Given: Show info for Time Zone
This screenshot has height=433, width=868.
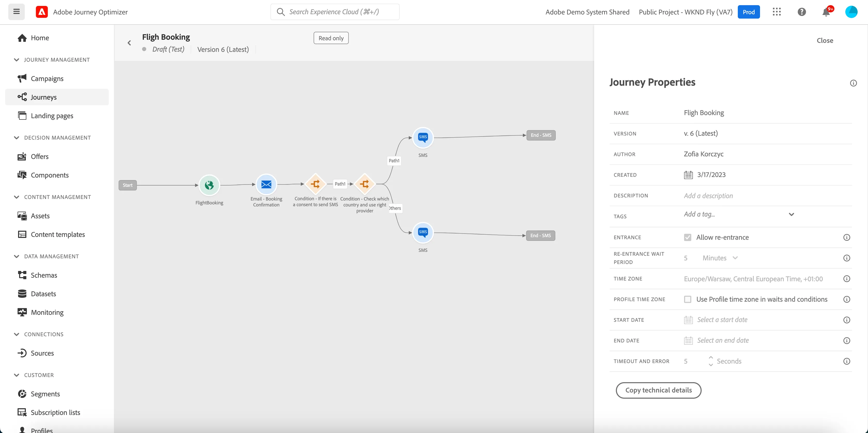Looking at the screenshot, I should point(847,279).
